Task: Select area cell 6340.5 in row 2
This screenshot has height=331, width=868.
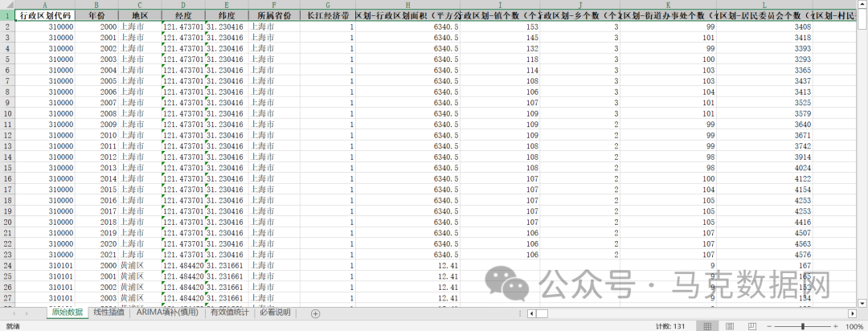Action: pyautogui.click(x=407, y=27)
